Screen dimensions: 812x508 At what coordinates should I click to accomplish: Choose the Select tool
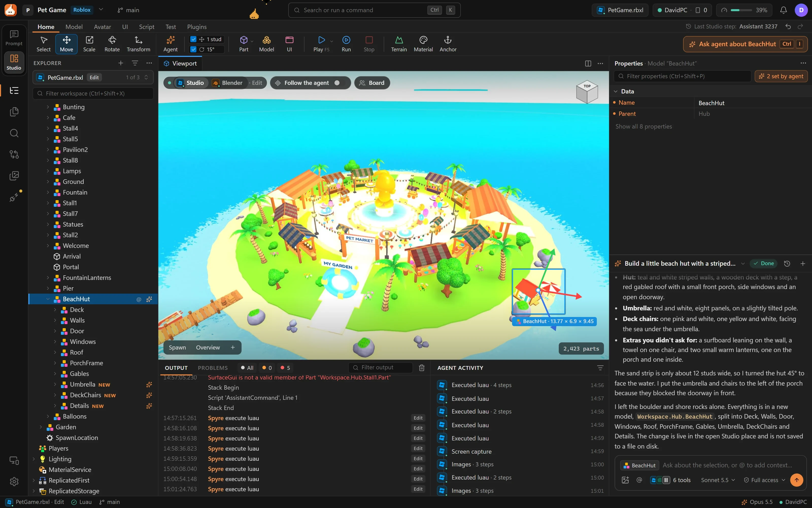tap(44, 44)
